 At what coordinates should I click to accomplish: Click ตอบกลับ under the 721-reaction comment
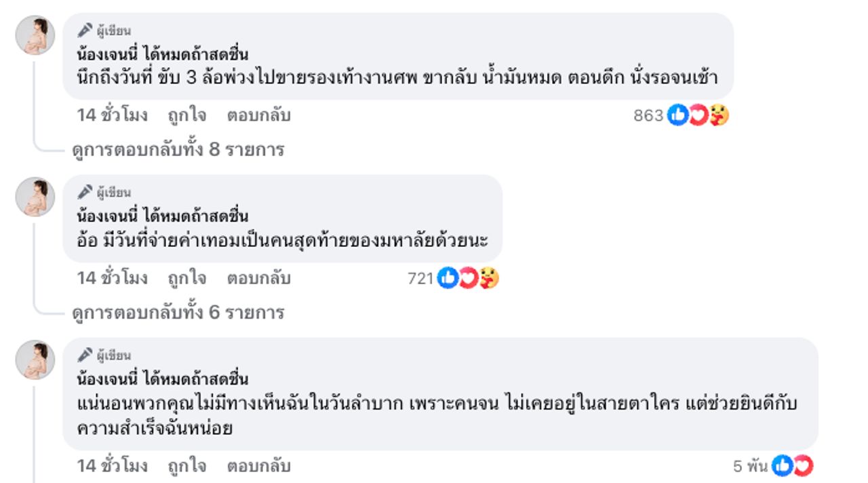pos(258,278)
